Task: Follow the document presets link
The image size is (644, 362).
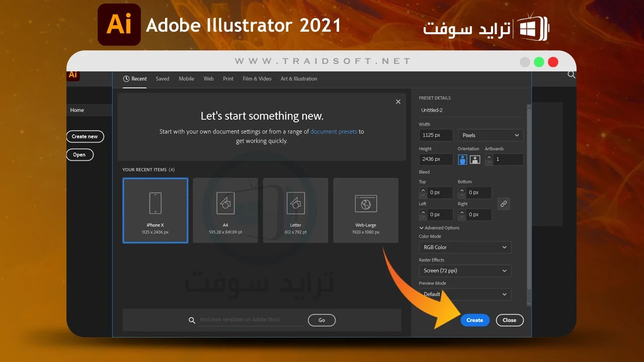Action: (x=334, y=132)
